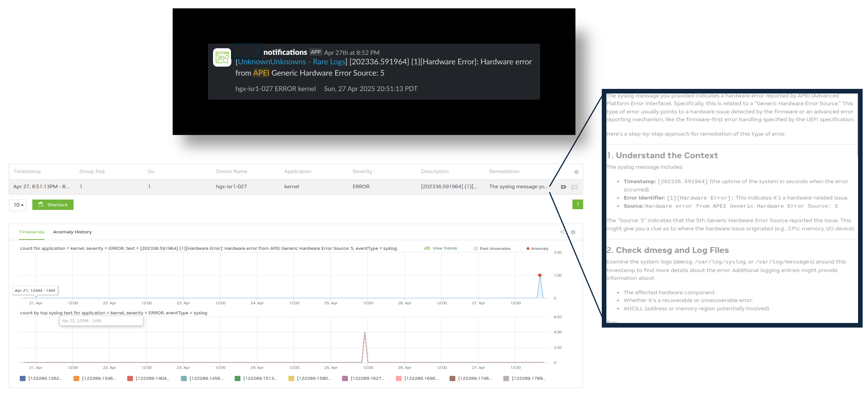
Task: Click the share icon above the chart
Action: 562,232
